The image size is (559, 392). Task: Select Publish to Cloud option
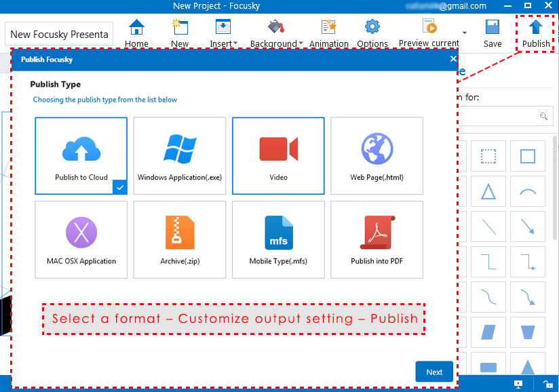click(x=81, y=156)
